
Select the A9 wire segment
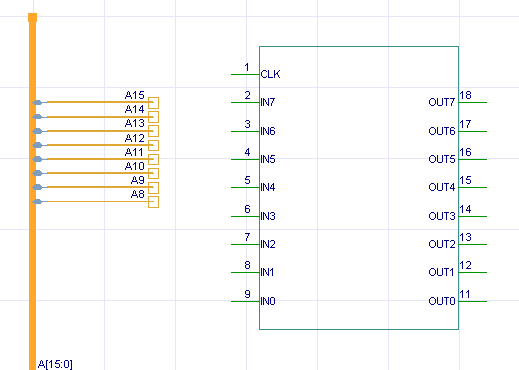[x=100, y=187]
